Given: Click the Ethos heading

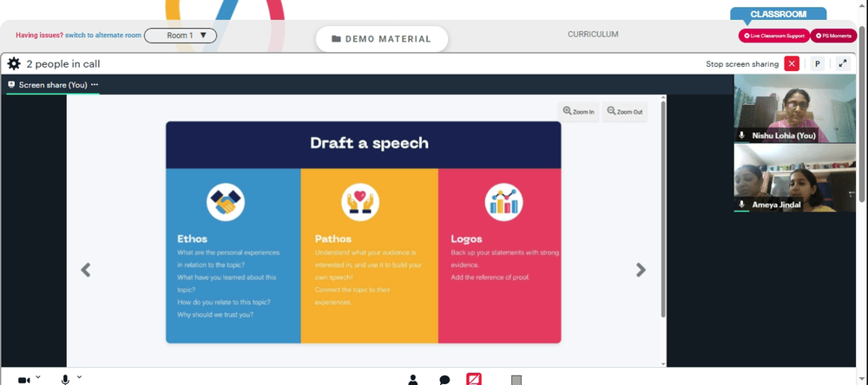Looking at the screenshot, I should [192, 239].
